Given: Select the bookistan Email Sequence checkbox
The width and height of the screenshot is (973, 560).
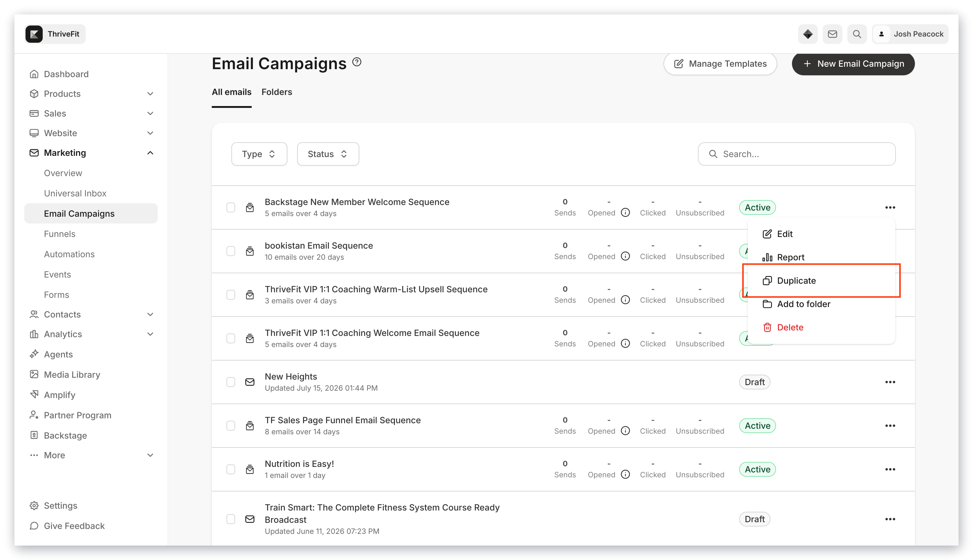Looking at the screenshot, I should click(230, 251).
